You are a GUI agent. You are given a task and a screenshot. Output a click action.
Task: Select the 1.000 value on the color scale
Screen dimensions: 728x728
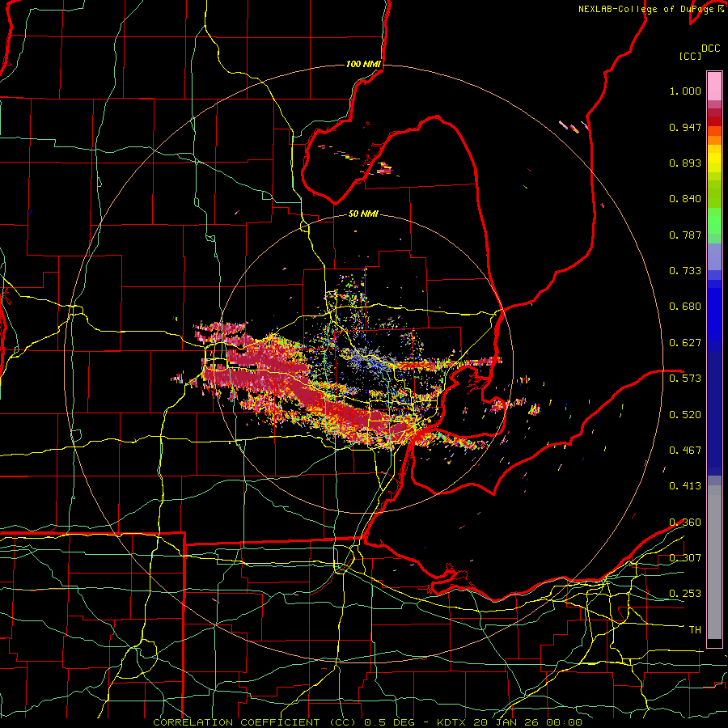coord(685,91)
